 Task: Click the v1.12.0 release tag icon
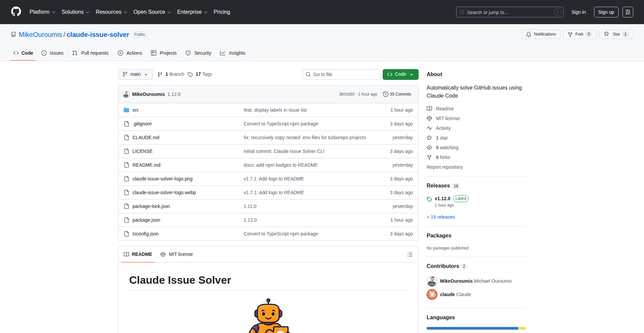[x=429, y=199]
